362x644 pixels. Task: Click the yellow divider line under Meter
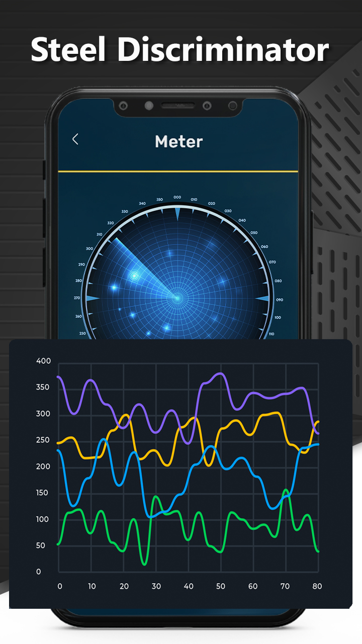point(178,172)
